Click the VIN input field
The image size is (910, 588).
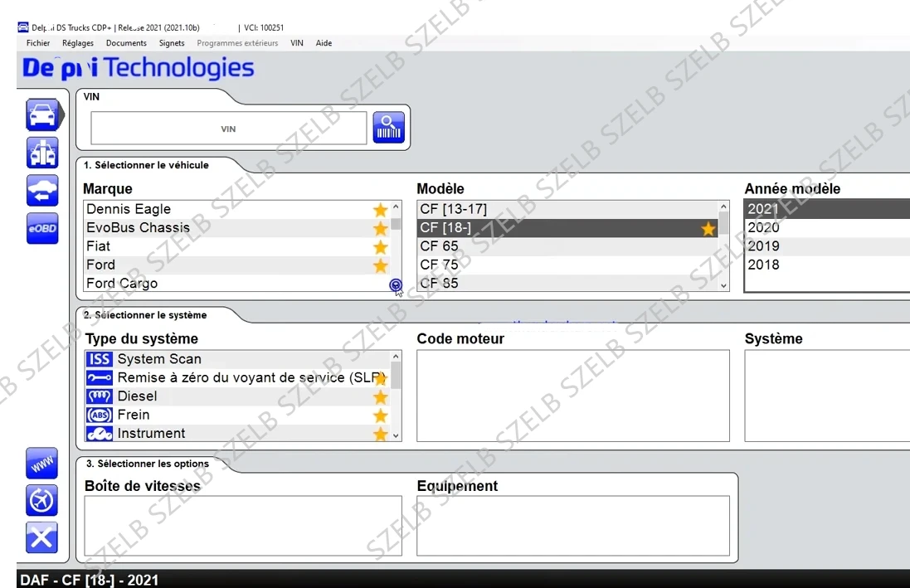pos(229,129)
